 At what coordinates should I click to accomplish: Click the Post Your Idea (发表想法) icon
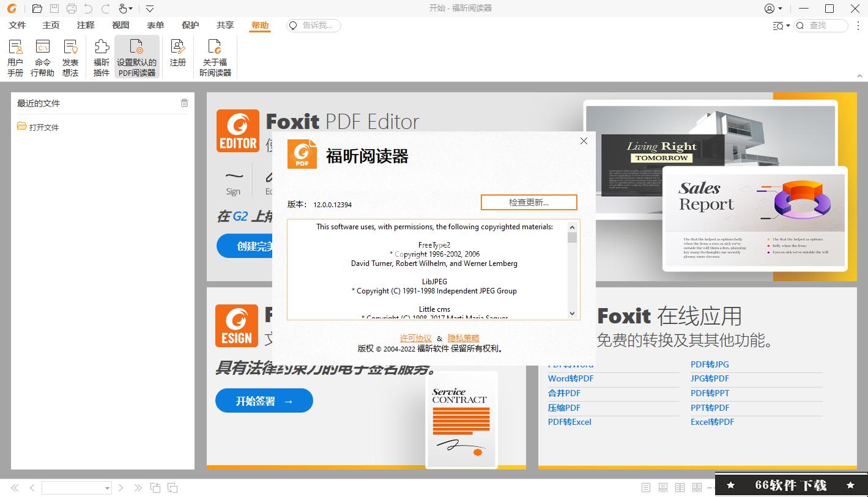point(70,57)
